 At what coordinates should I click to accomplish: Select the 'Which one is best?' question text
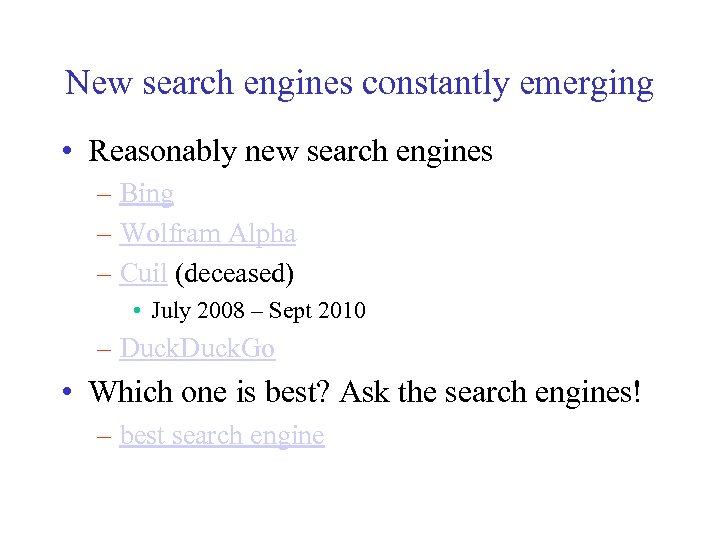[x=211, y=391]
